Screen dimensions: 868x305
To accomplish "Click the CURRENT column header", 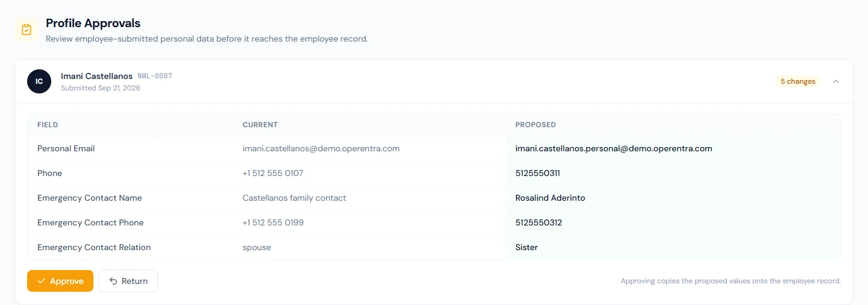I will tap(260, 125).
